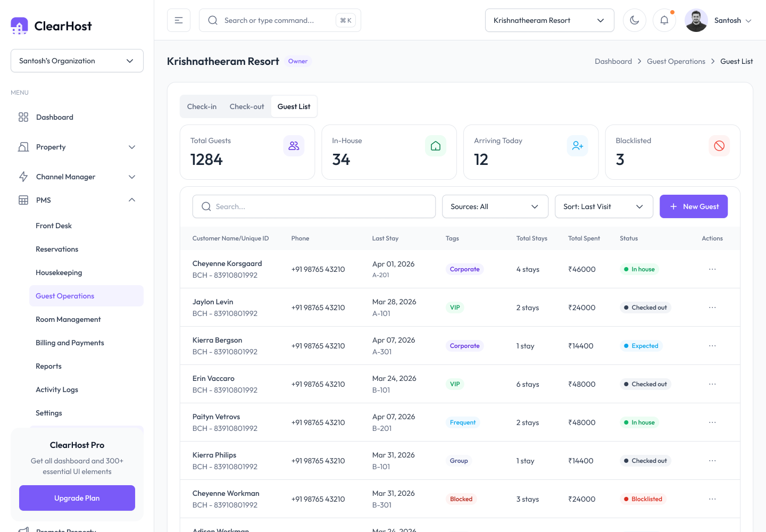Open the Sources: All dropdown
766x532 pixels.
point(495,206)
